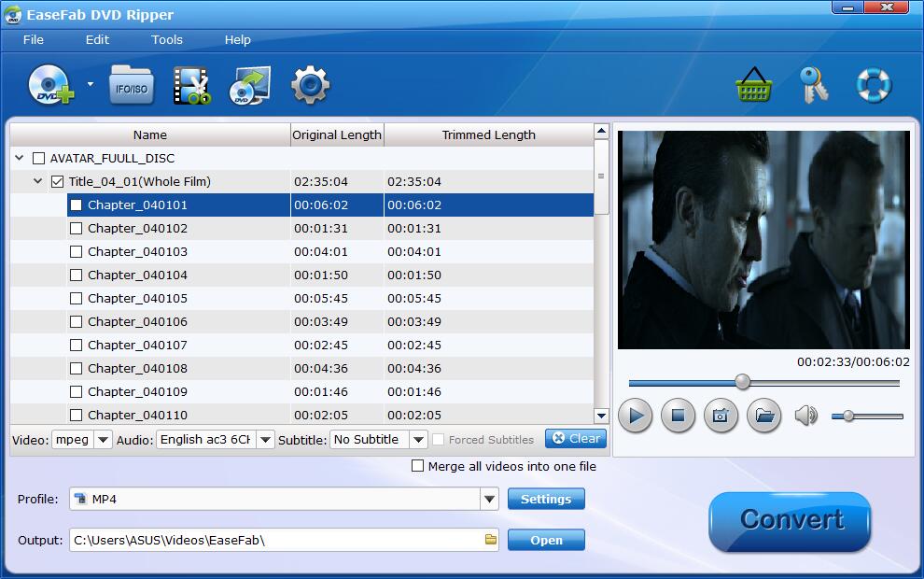The image size is (924, 579).
Task: Click the volume slider knob
Action: (848, 416)
